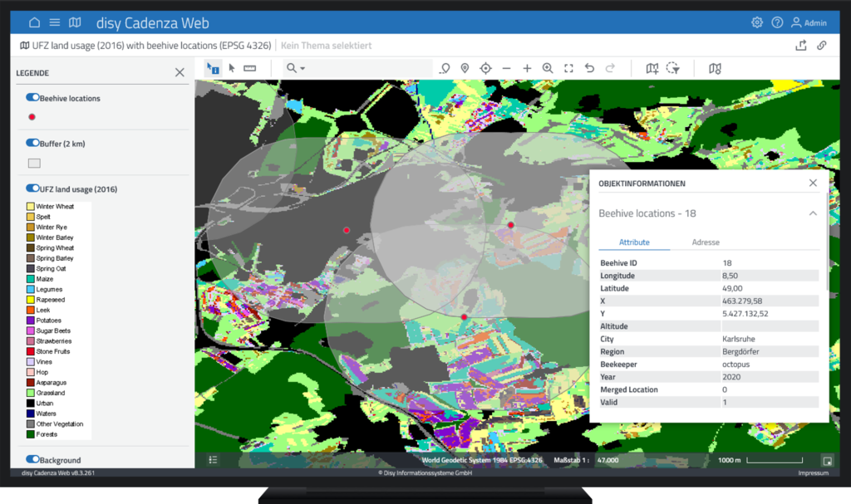Screen dimensions: 851x504
Task: Zoom in with plus icon
Action: pyautogui.click(x=527, y=68)
